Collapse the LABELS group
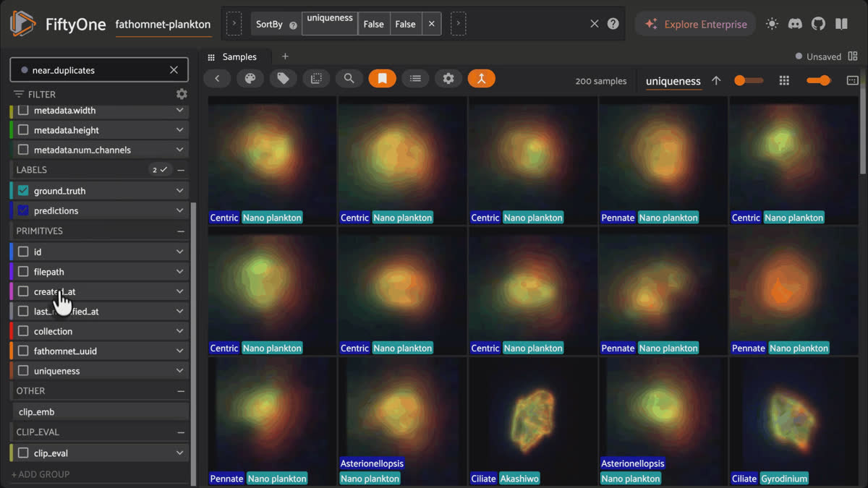868x488 pixels. (181, 170)
